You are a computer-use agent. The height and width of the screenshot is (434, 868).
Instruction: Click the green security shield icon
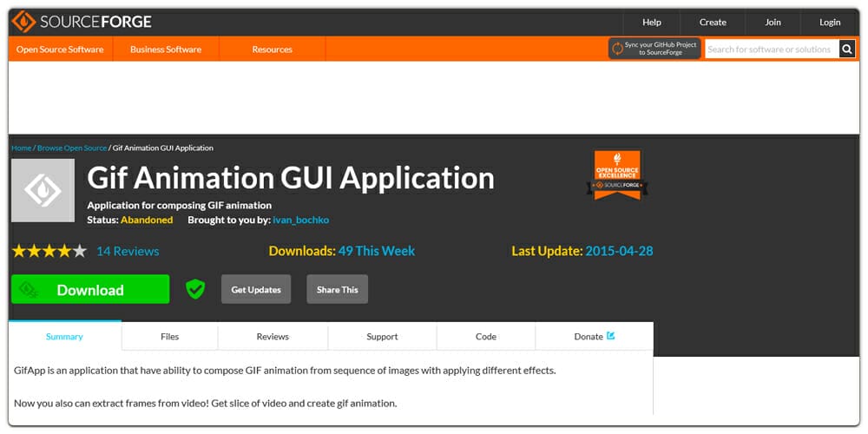195,289
